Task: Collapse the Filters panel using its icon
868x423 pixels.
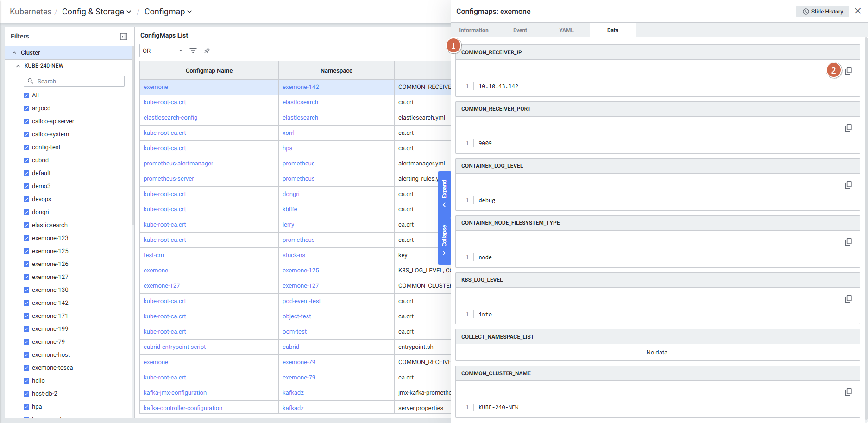Action: tap(124, 37)
